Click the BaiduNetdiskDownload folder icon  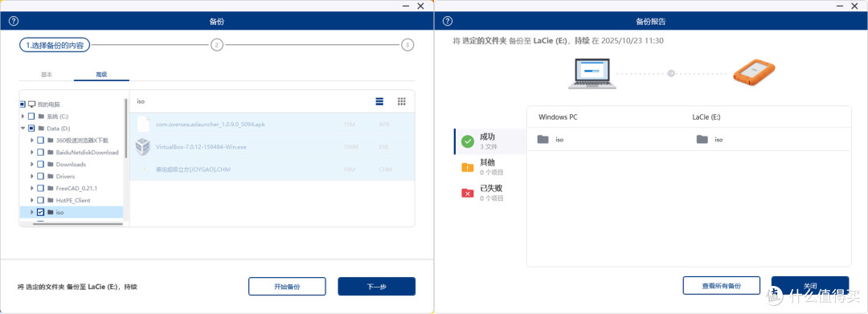(51, 152)
